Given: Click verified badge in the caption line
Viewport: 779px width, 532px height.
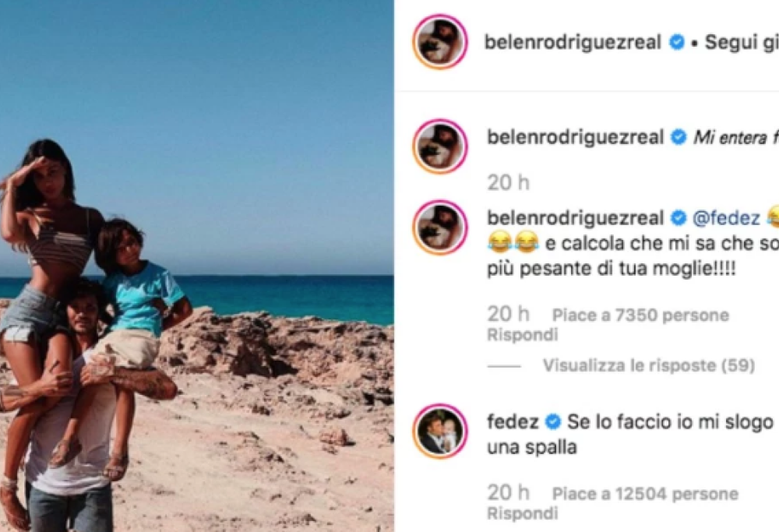Looking at the screenshot, I should click(x=679, y=136).
